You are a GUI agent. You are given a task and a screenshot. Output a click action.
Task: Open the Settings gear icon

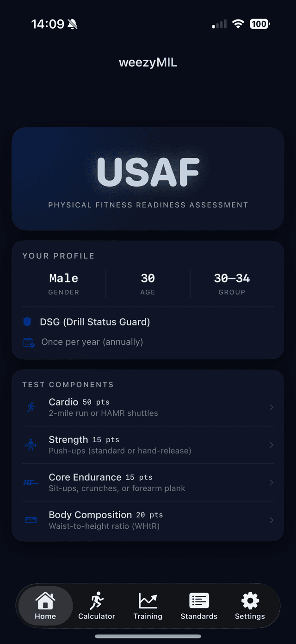click(250, 601)
